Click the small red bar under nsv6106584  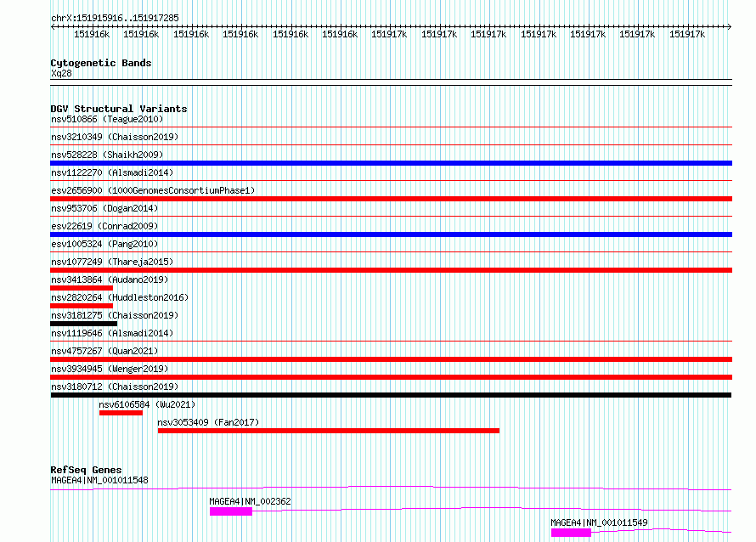click(121, 413)
